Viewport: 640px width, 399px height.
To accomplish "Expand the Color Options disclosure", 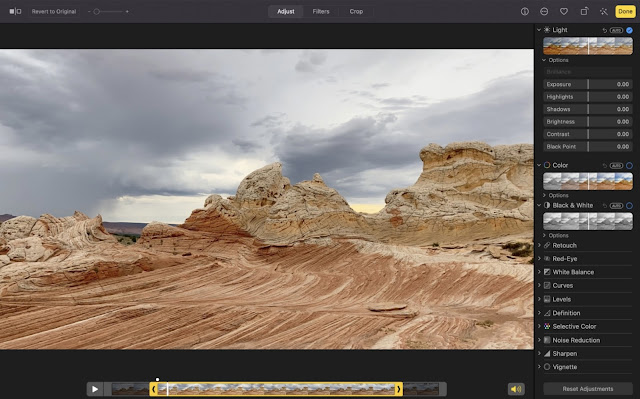I will [544, 195].
